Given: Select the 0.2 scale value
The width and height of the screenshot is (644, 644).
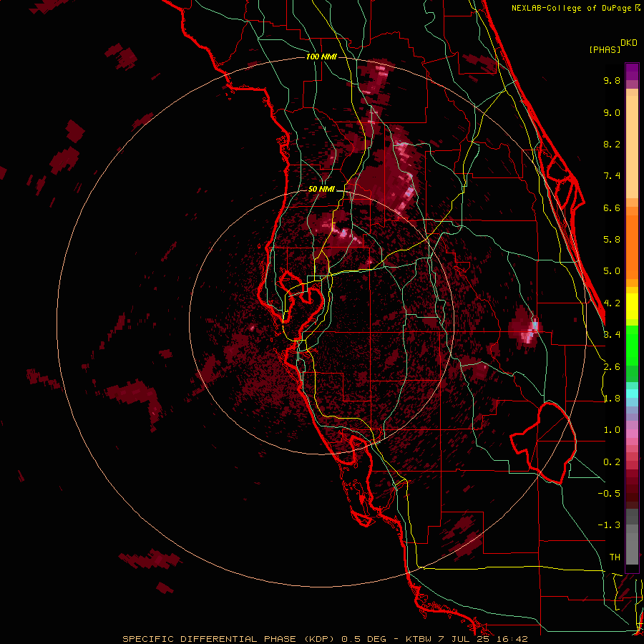Looking at the screenshot, I should tap(612, 462).
